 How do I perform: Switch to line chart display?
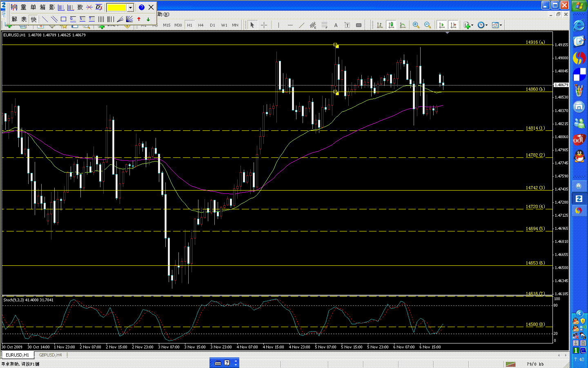tap(403, 25)
